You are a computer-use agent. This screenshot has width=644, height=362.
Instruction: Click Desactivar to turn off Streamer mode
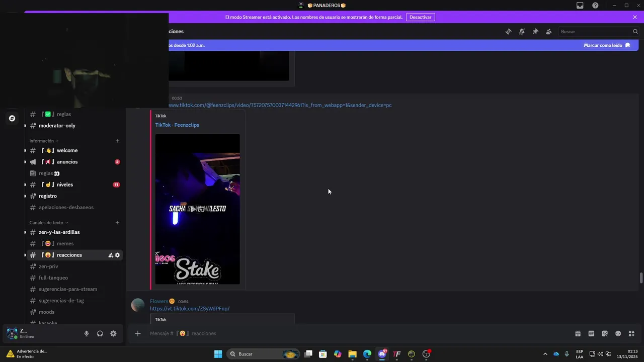coord(420,17)
